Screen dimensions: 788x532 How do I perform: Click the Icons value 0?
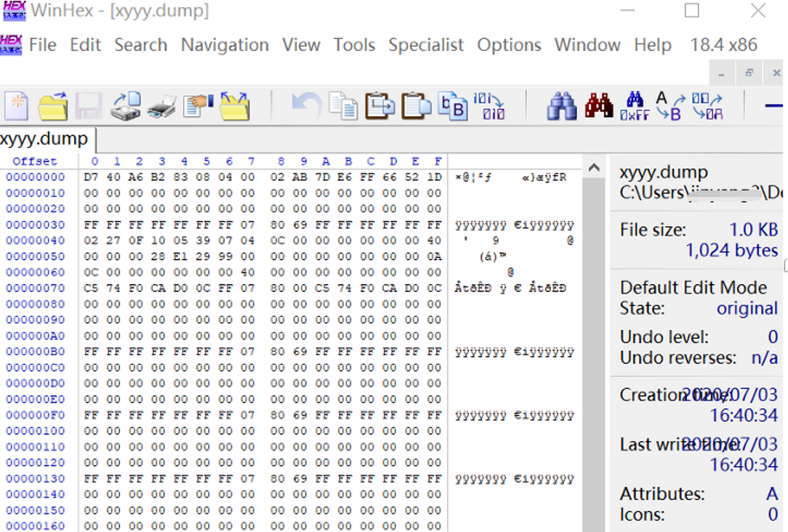[773, 515]
